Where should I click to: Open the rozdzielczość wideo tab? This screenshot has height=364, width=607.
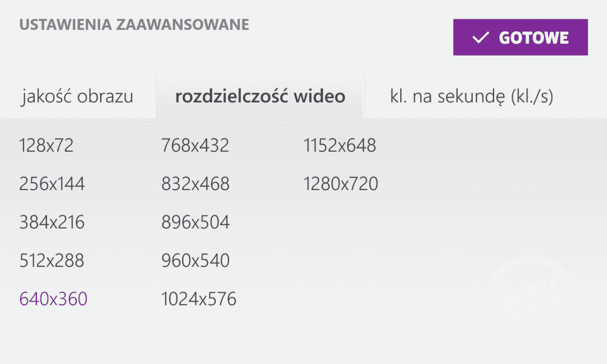tap(260, 97)
